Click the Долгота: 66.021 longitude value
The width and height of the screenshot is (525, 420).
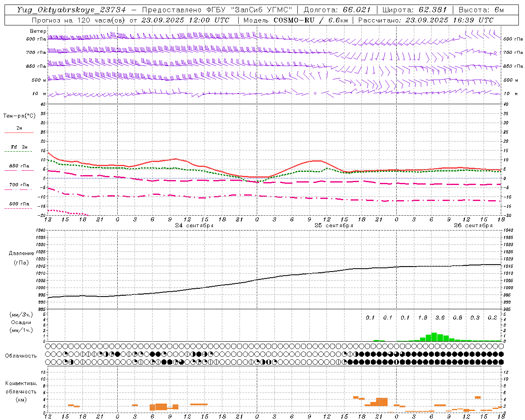tap(337, 10)
